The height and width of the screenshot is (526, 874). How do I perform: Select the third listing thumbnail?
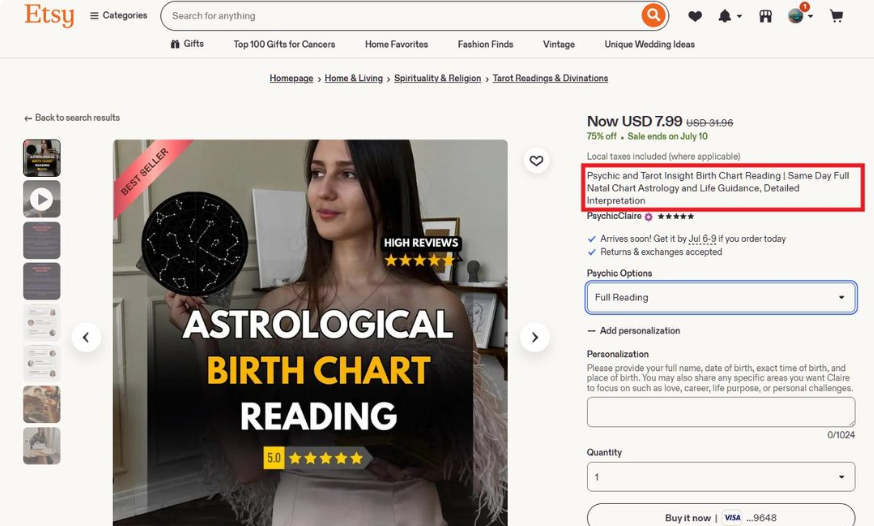[x=42, y=240]
